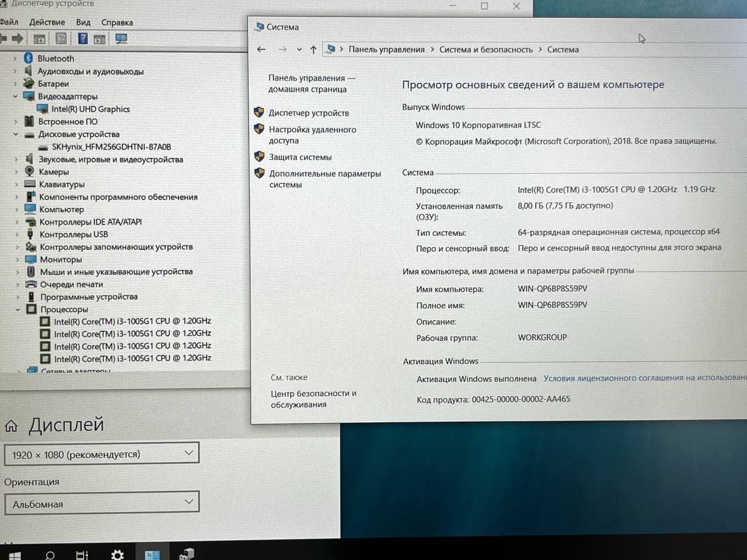Collapse the Видеоадаптеры category

tap(16, 96)
